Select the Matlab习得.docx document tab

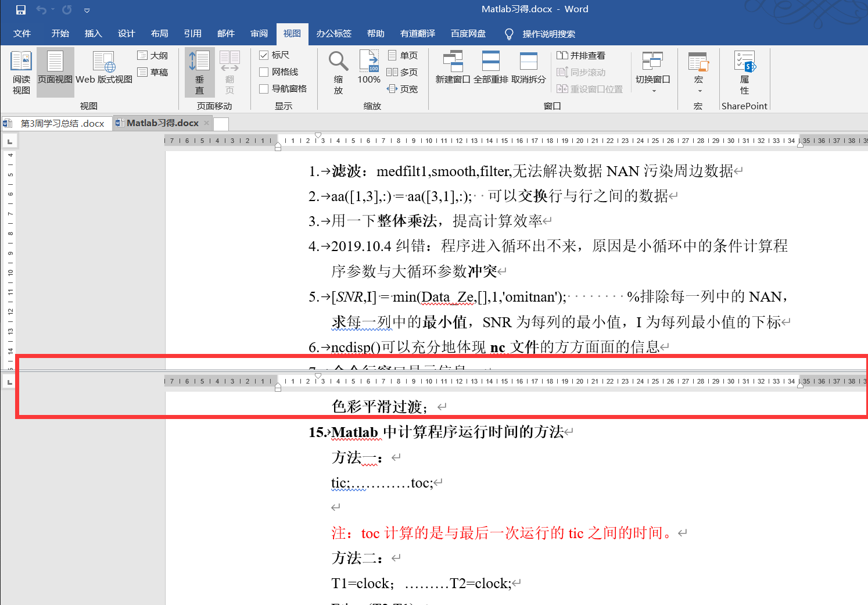tap(163, 123)
